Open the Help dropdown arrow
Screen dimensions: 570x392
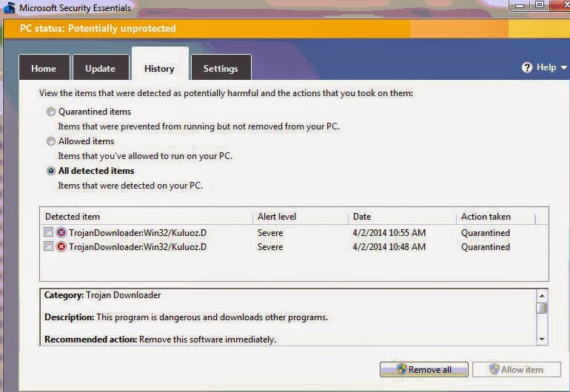point(563,67)
